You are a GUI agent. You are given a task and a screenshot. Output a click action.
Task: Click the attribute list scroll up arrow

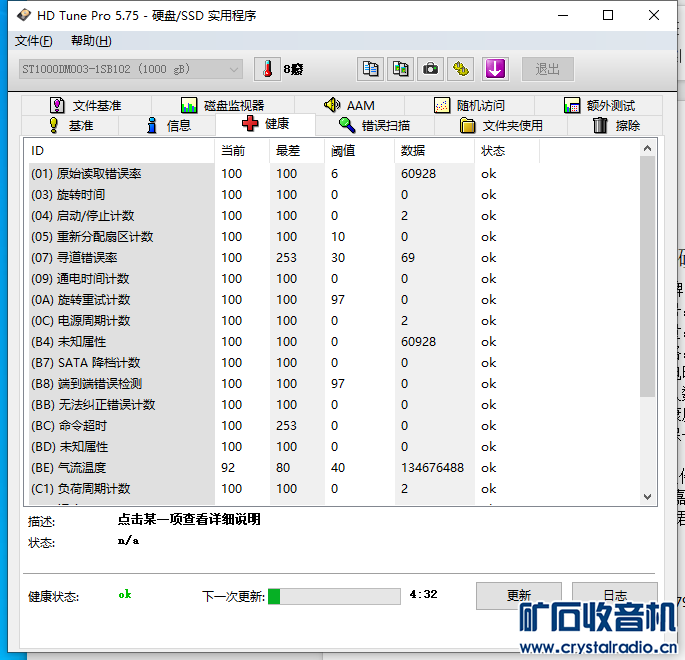click(647, 149)
